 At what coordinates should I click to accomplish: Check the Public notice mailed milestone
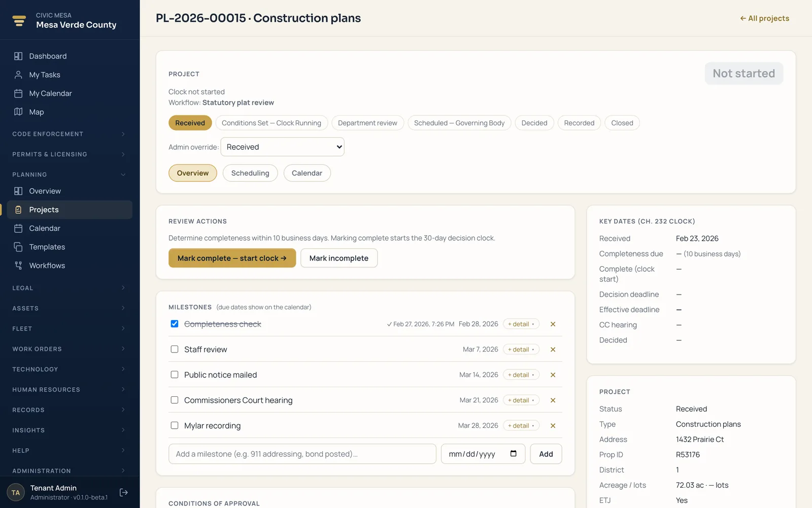click(175, 374)
